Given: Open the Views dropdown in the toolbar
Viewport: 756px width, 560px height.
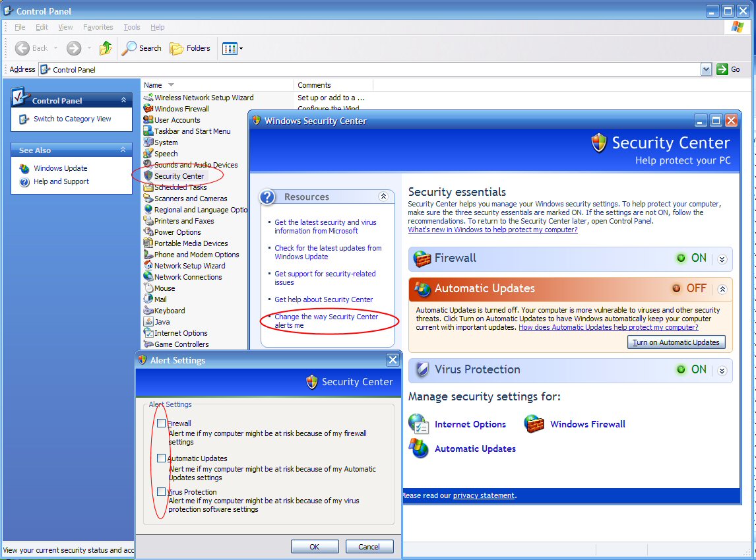Looking at the screenshot, I should click(x=232, y=48).
